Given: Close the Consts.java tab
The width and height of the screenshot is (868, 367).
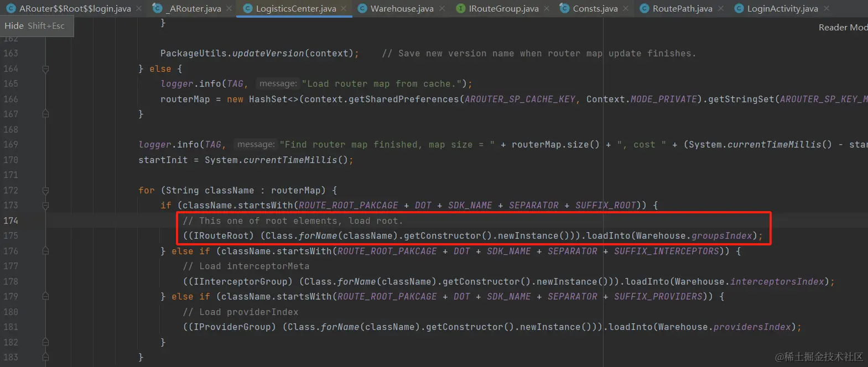Looking at the screenshot, I should pyautogui.click(x=626, y=8).
